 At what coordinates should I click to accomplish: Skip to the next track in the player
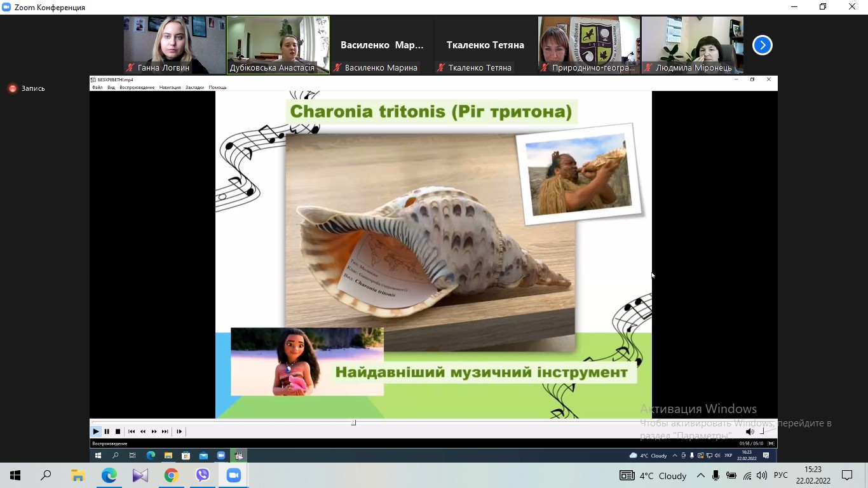(x=165, y=431)
